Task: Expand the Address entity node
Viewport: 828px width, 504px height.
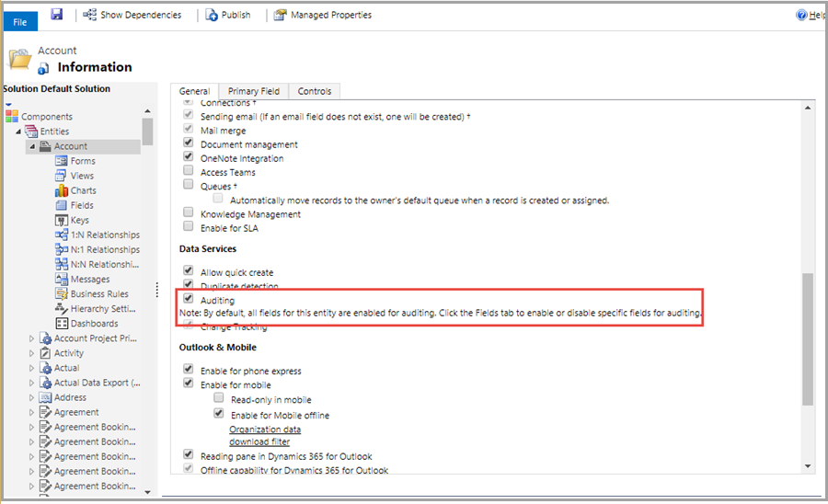Action: [32, 397]
